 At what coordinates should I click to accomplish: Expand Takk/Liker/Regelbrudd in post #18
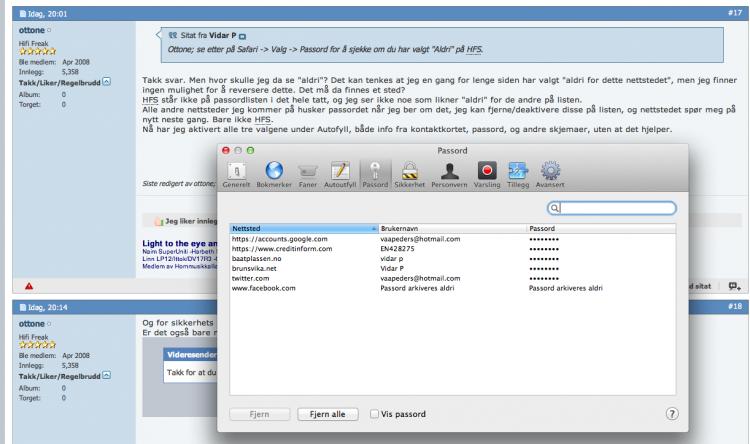coord(107,376)
